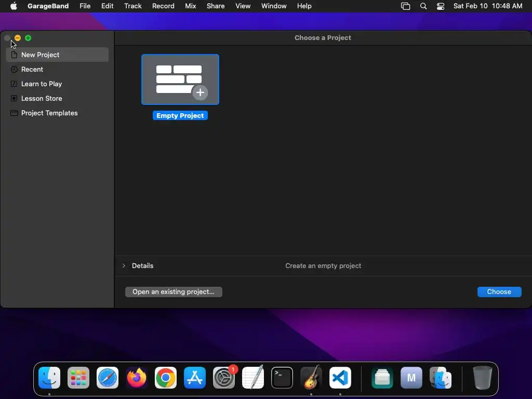This screenshot has width=532, height=399.
Task: Open the Help menu
Action: click(x=304, y=6)
